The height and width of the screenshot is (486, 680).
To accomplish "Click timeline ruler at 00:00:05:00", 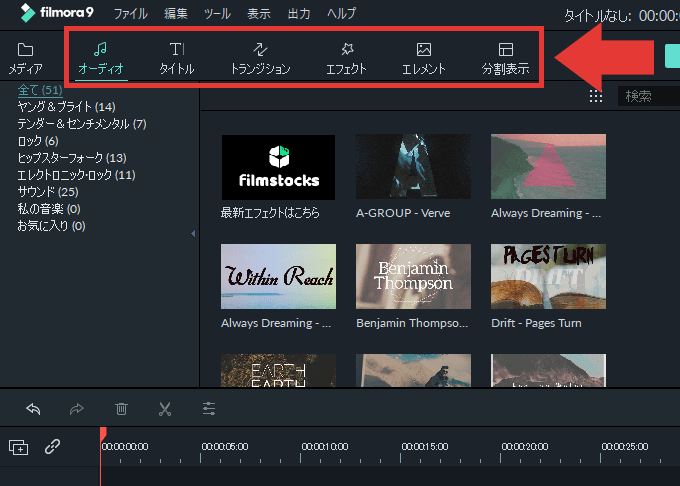I will tap(225, 447).
